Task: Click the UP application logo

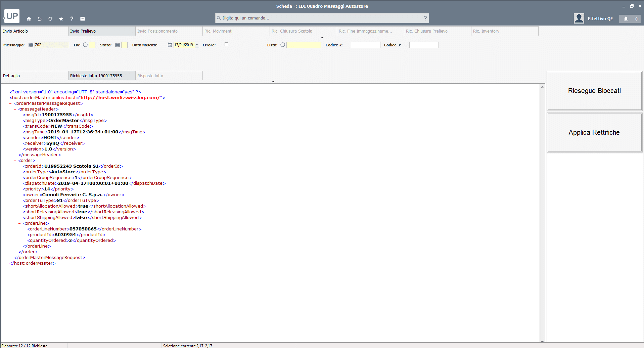Action: [x=12, y=16]
